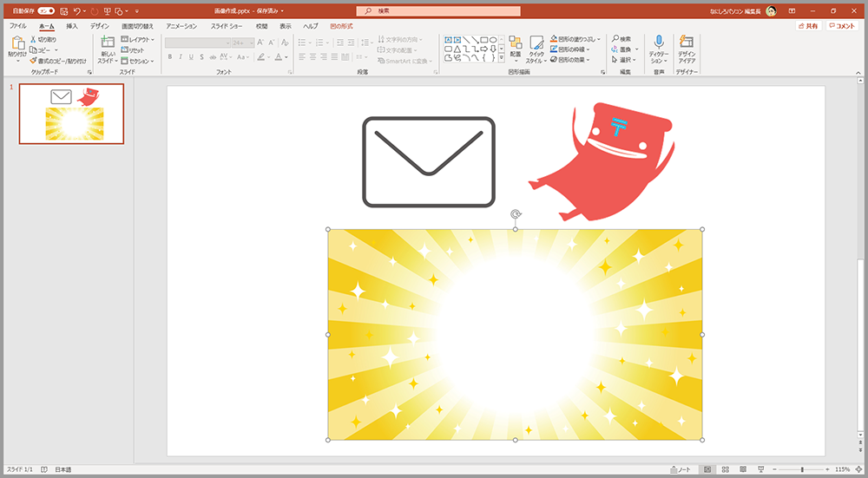Image resolution: width=868 pixels, height=478 pixels.
Task: Toggle bold formatting
Action: (170, 57)
